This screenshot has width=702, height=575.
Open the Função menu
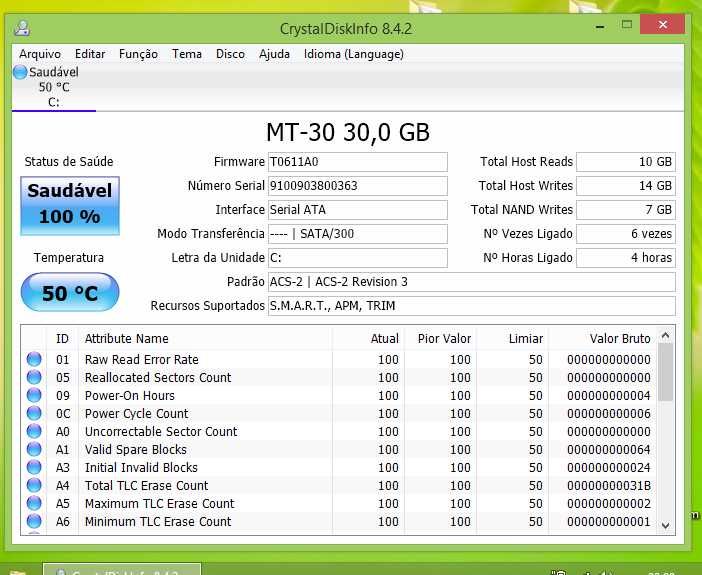pos(138,54)
